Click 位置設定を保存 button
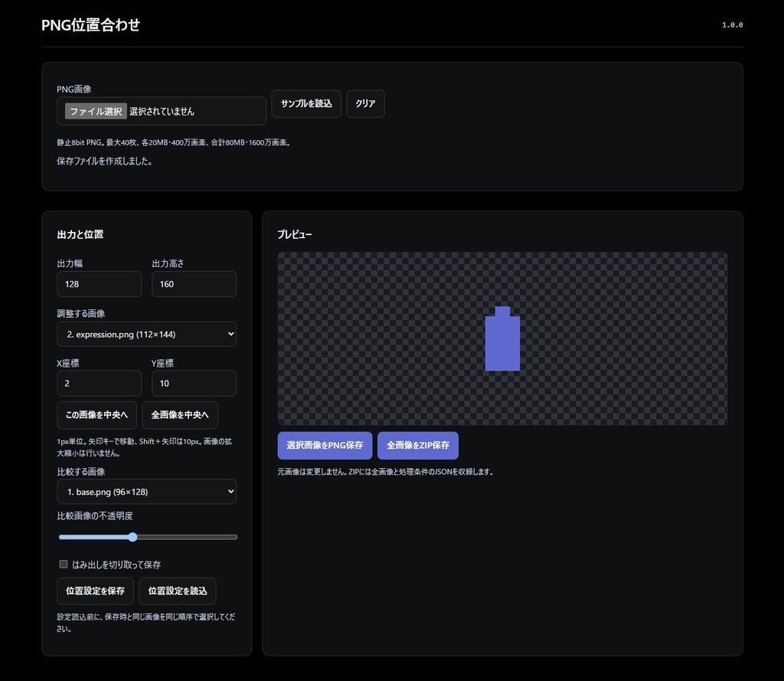Image resolution: width=784 pixels, height=681 pixels. [96, 591]
